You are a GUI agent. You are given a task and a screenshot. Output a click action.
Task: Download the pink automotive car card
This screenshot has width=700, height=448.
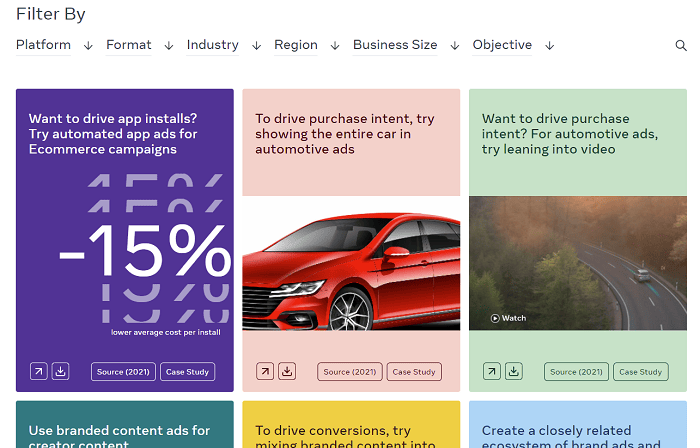pos(287,371)
